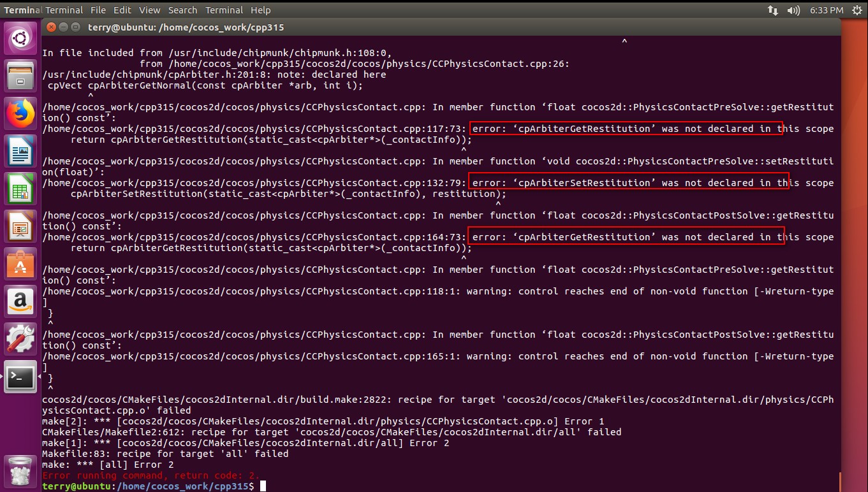Open the View menu
This screenshot has width=868, height=492.
click(150, 10)
